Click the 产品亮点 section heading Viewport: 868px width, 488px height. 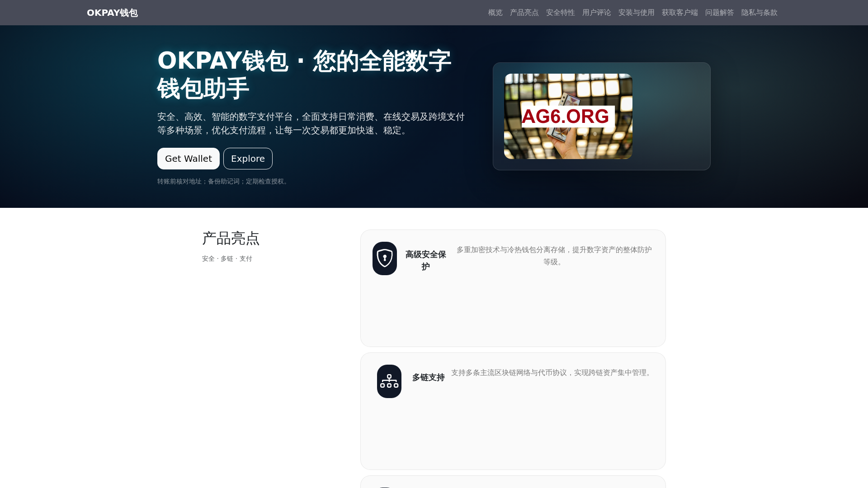[x=231, y=238]
